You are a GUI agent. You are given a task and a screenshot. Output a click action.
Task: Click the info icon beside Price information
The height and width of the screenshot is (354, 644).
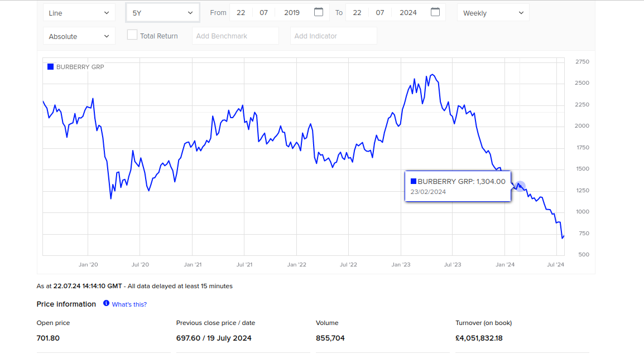coord(106,304)
